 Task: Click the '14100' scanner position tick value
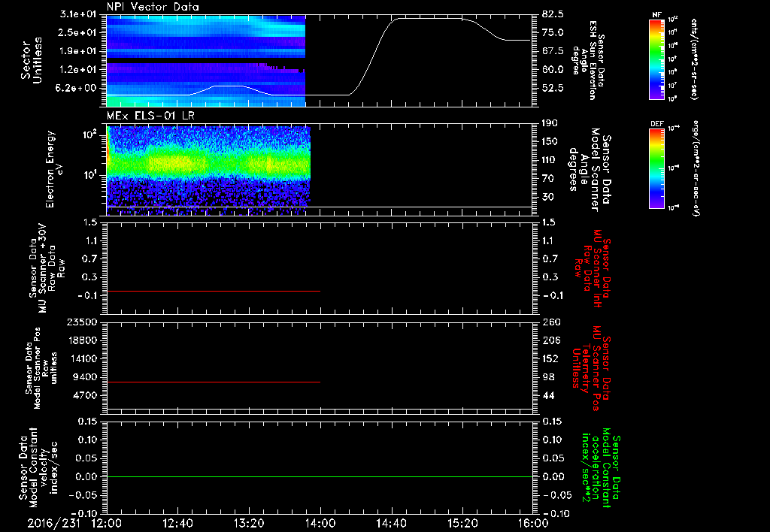[82, 358]
